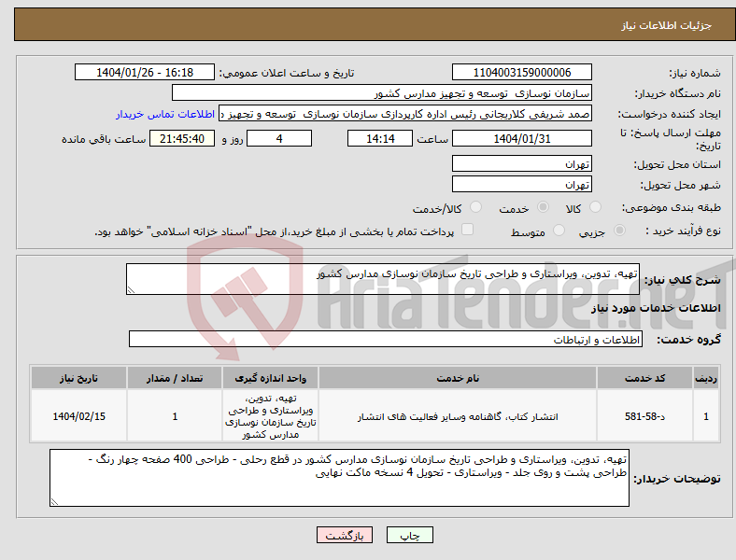Screen dimensions: 736x560
Task: Click the request creator field صمد شریفی
Action: click(x=405, y=114)
